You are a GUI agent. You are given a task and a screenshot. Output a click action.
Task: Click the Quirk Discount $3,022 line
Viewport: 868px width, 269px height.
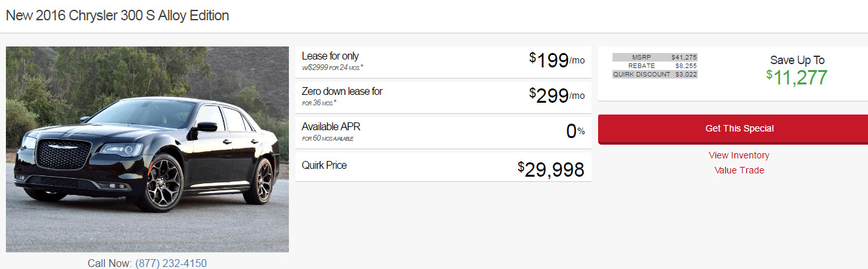click(x=654, y=74)
